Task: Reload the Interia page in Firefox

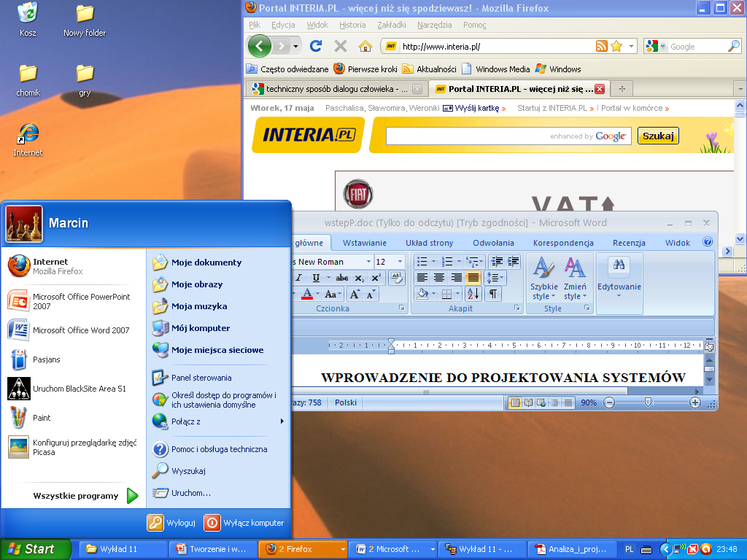Action: (x=315, y=46)
